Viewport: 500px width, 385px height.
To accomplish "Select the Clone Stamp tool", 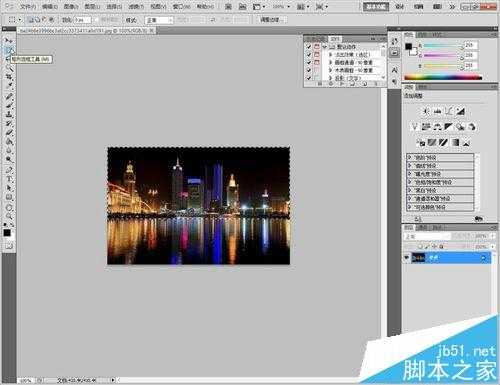I will coord(8,114).
